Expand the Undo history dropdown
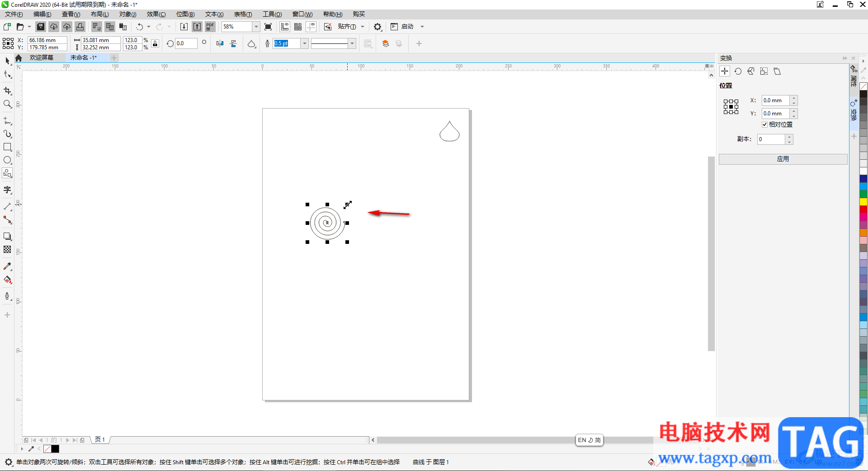Image resolution: width=868 pixels, height=471 pixels. (148, 27)
